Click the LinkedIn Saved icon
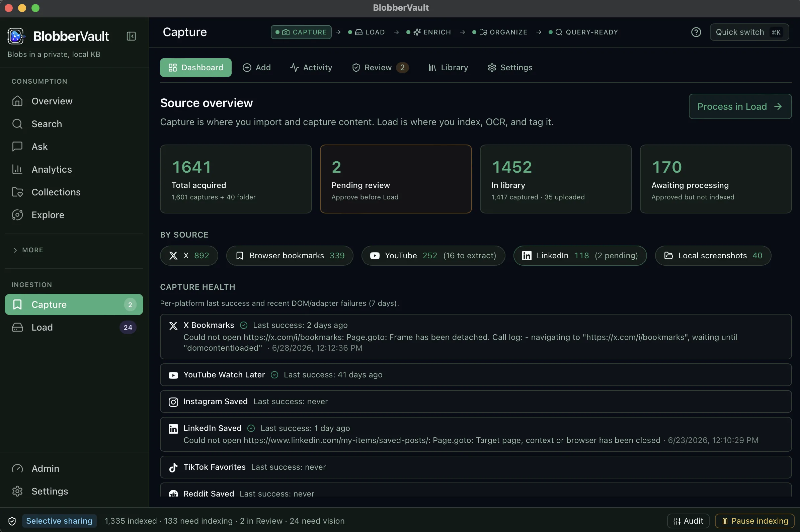 (173, 429)
